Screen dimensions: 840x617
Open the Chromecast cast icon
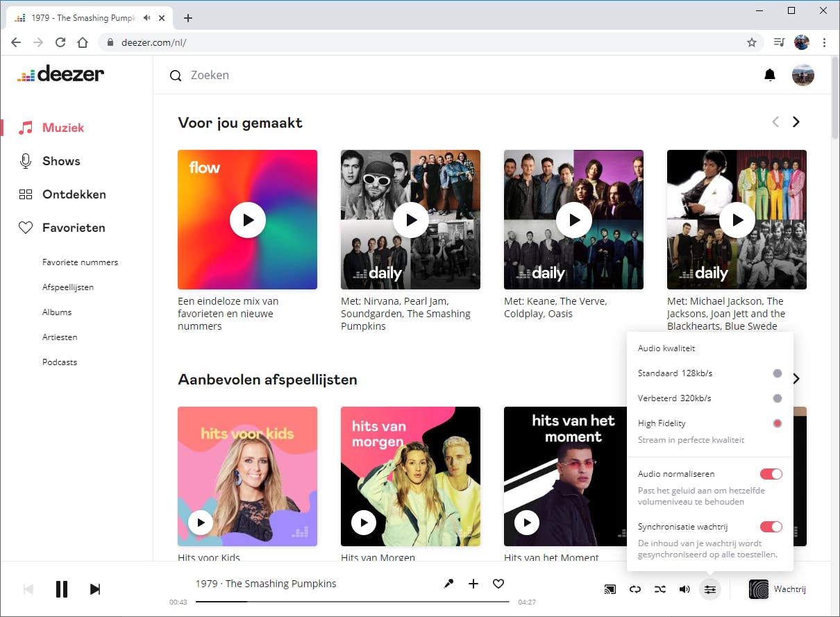pyautogui.click(x=610, y=589)
